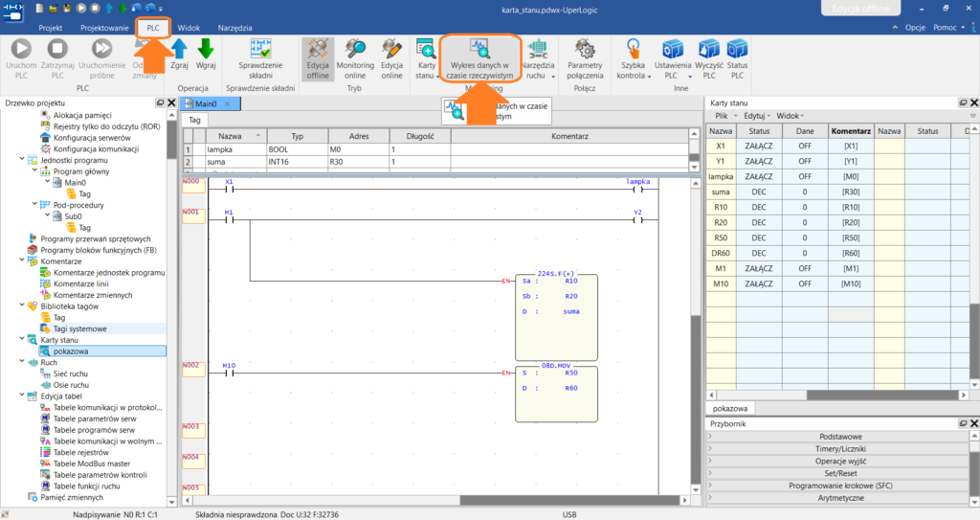Open Ustawienia PLC settings

pyautogui.click(x=673, y=58)
